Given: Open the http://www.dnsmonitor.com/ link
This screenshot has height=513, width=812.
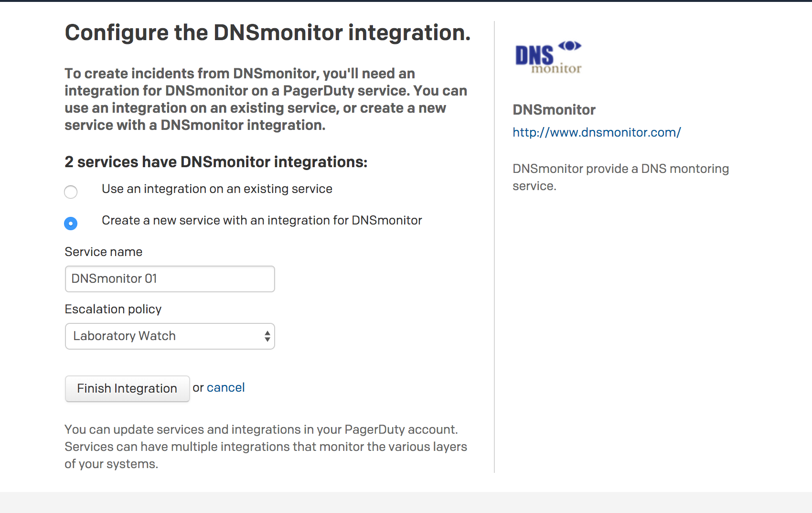Looking at the screenshot, I should 596,132.
